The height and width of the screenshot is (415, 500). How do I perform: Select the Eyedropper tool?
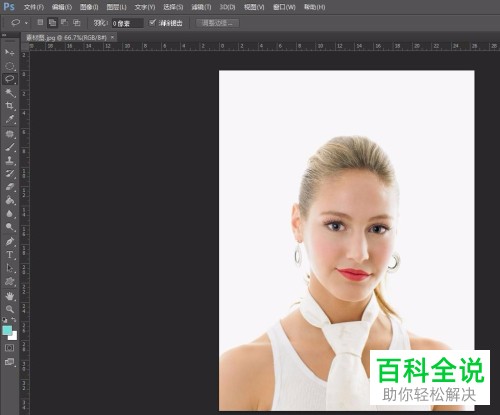(10, 119)
